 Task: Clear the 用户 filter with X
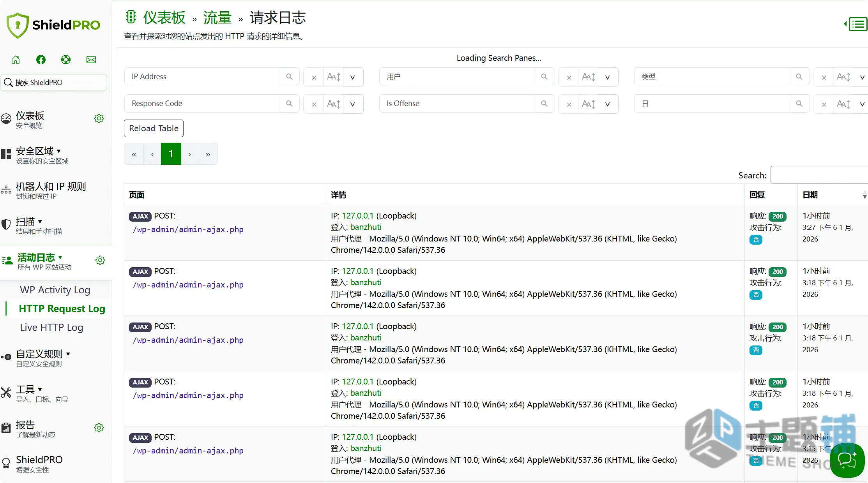click(x=569, y=77)
